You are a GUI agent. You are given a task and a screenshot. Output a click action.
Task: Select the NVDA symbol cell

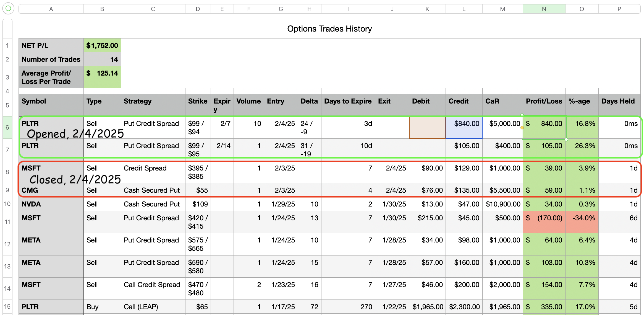pos(51,204)
